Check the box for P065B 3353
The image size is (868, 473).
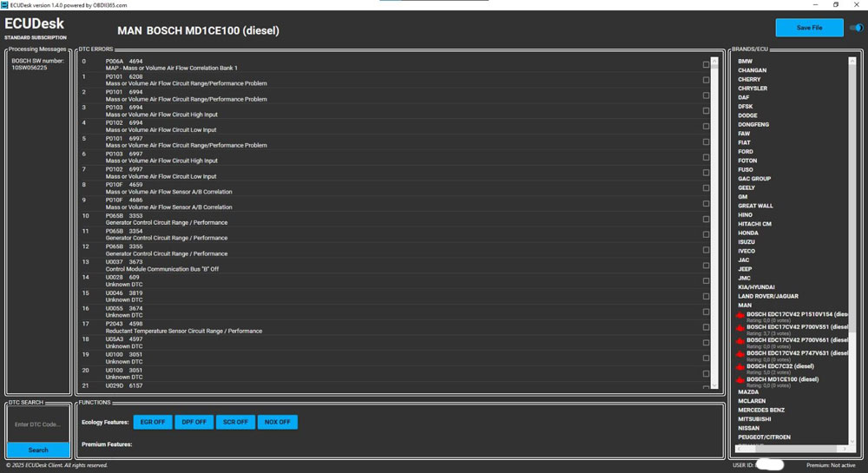[706, 219]
